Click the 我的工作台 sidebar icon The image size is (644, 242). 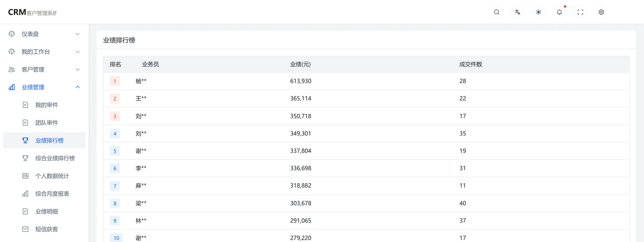point(12,52)
